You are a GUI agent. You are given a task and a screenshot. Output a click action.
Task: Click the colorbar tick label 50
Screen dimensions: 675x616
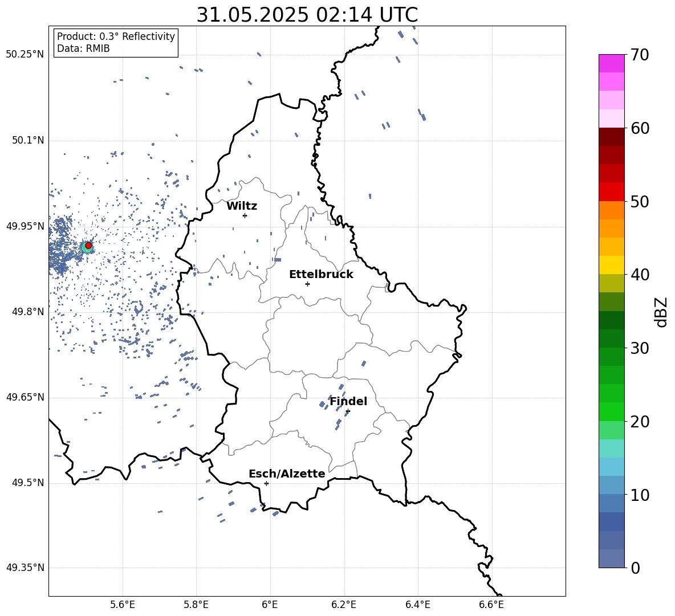click(x=640, y=201)
